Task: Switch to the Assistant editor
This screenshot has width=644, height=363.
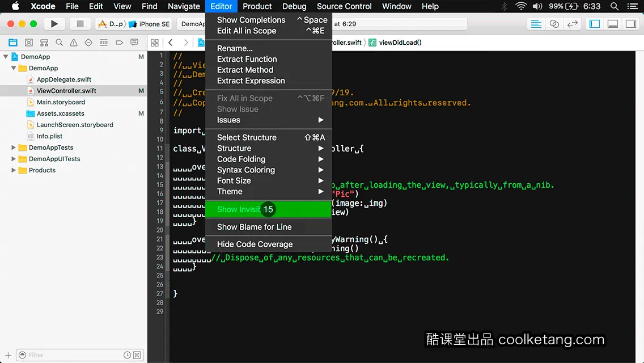Action: tap(554, 24)
